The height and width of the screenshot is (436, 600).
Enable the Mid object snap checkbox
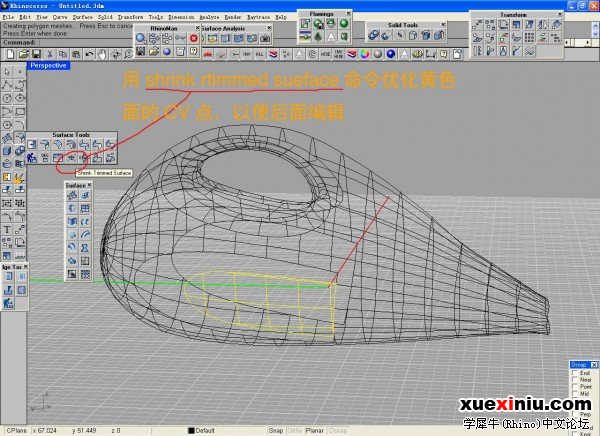point(574,394)
